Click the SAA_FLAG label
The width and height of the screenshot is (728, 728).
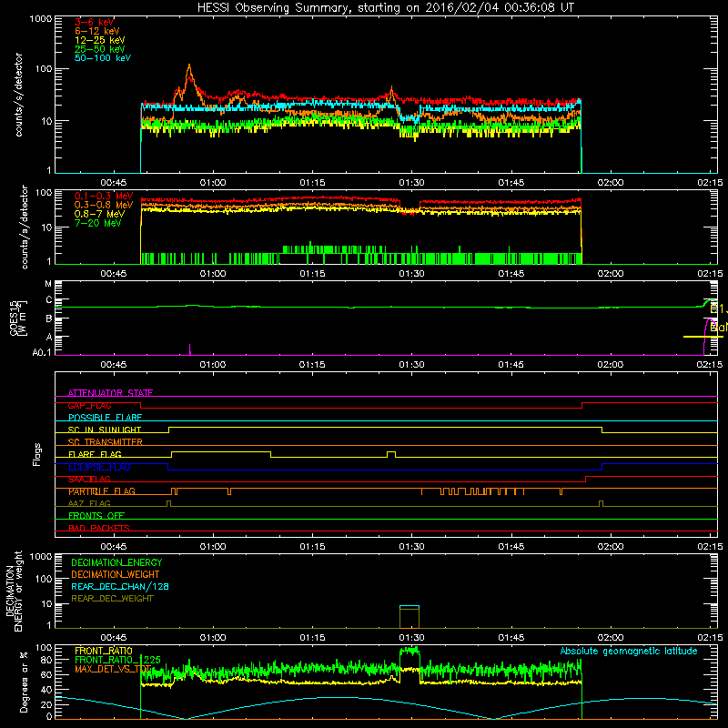click(x=89, y=480)
